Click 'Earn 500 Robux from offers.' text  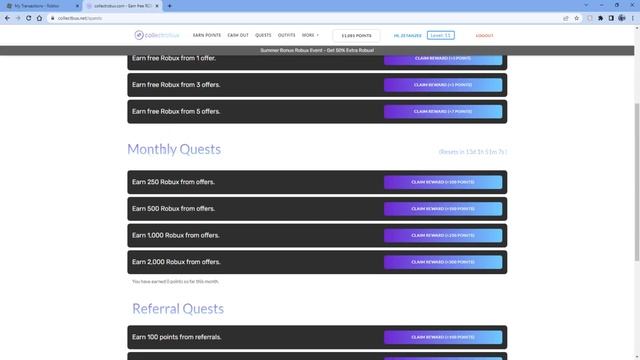[x=173, y=209]
